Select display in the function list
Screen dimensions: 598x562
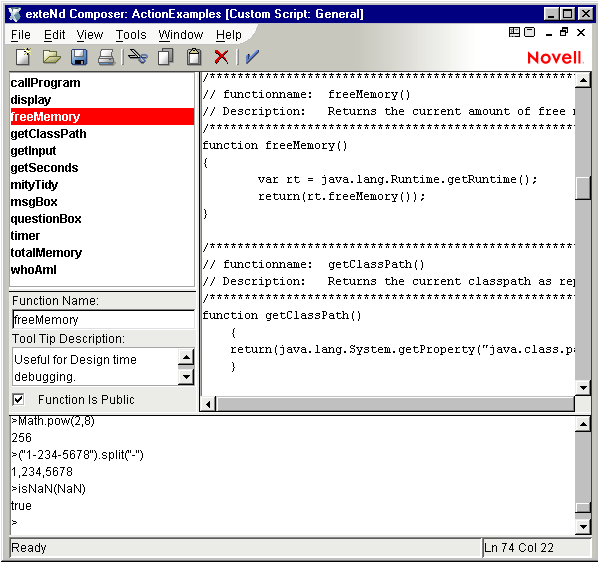click(102, 100)
